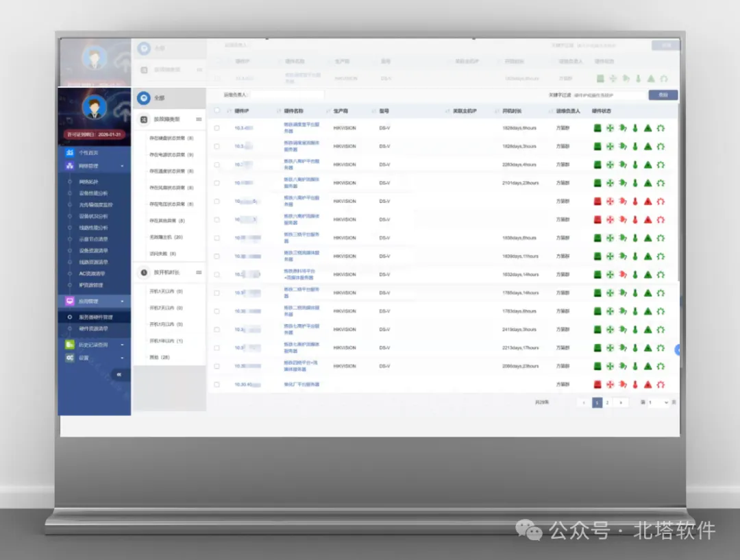Click the red disk icon in the 10.30.40 row
Image resolution: width=740 pixels, height=560 pixels.
tap(597, 385)
